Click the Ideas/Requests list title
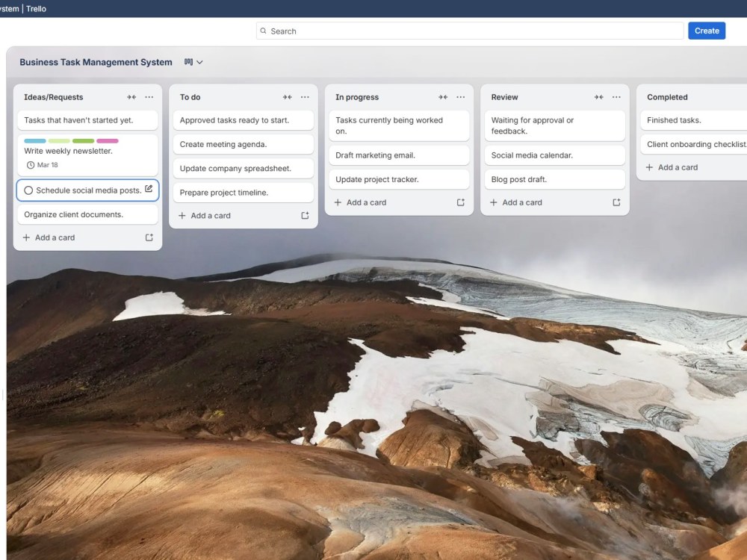The width and height of the screenshot is (747, 560). pyautogui.click(x=53, y=97)
